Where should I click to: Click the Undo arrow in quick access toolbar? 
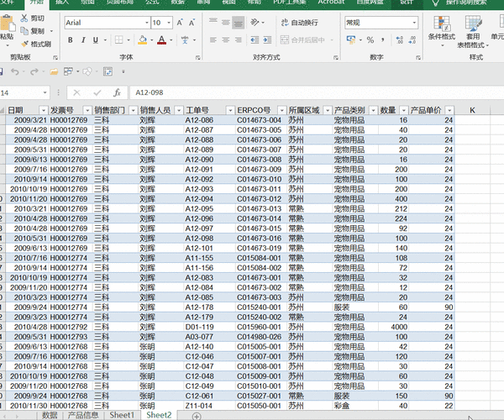coord(15,71)
